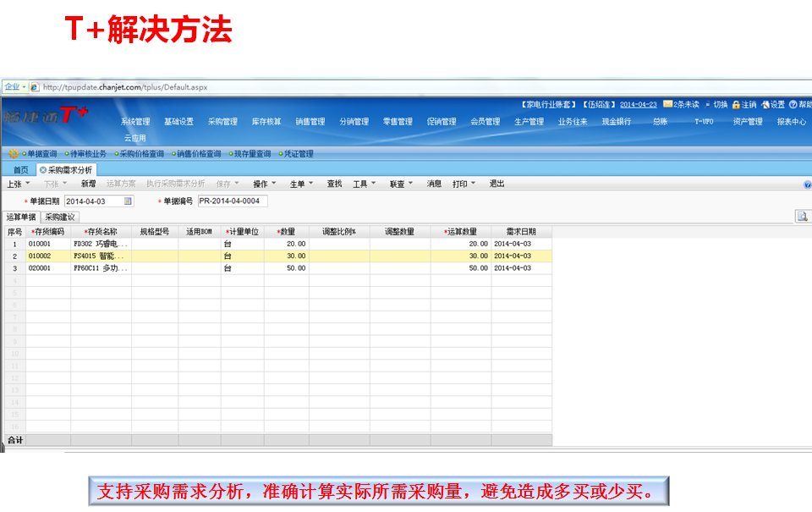Open the 分销管理 menu
This screenshot has width=812, height=512.
(354, 122)
